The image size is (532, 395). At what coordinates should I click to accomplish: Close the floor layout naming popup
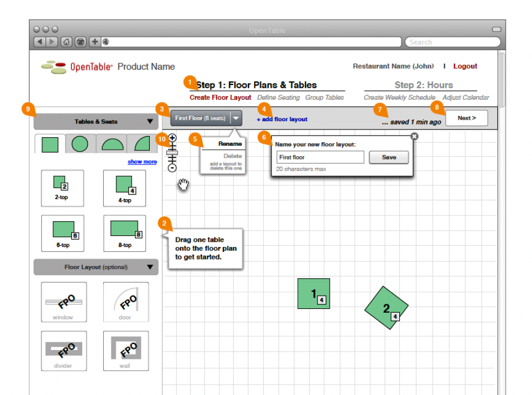[414, 136]
